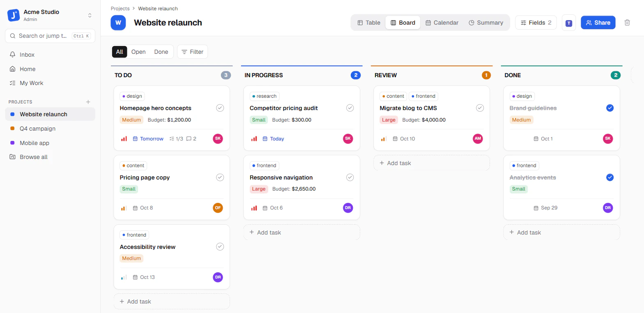The image size is (644, 313).
Task: Open the Filter options
Action: pyautogui.click(x=192, y=52)
